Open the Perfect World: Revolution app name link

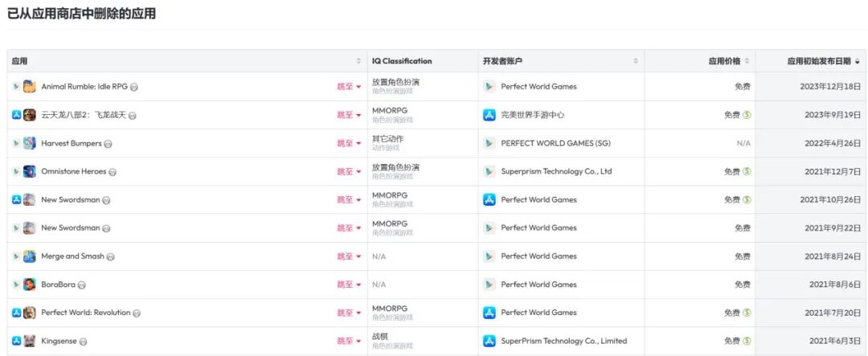pos(86,313)
